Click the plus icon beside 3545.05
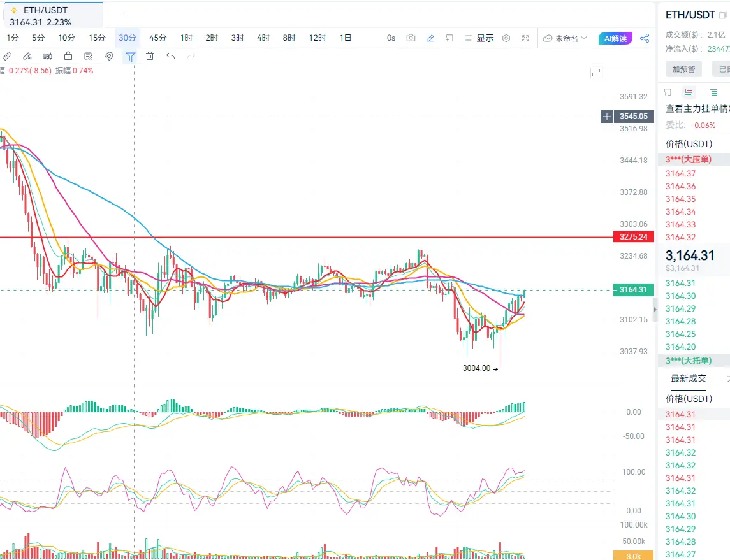The width and height of the screenshot is (730, 560). [x=606, y=117]
